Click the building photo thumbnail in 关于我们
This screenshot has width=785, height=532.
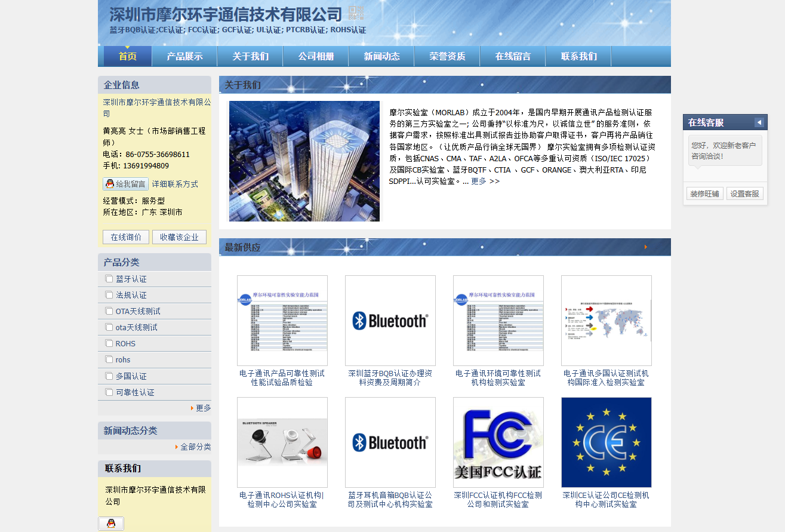[304, 161]
